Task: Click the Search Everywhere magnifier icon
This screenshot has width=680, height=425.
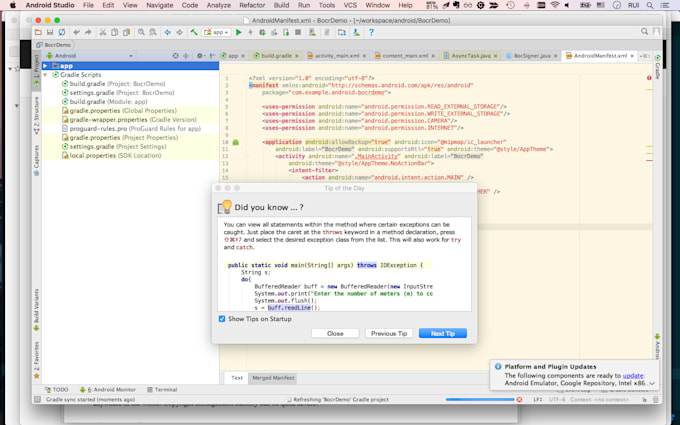Action: click(x=644, y=32)
